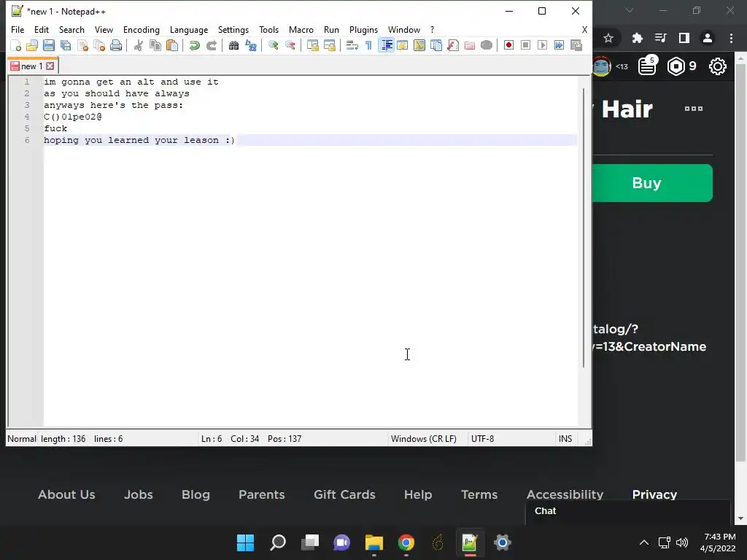
Task: Click line 'im gonna get an alt and use it'
Action: tap(131, 82)
